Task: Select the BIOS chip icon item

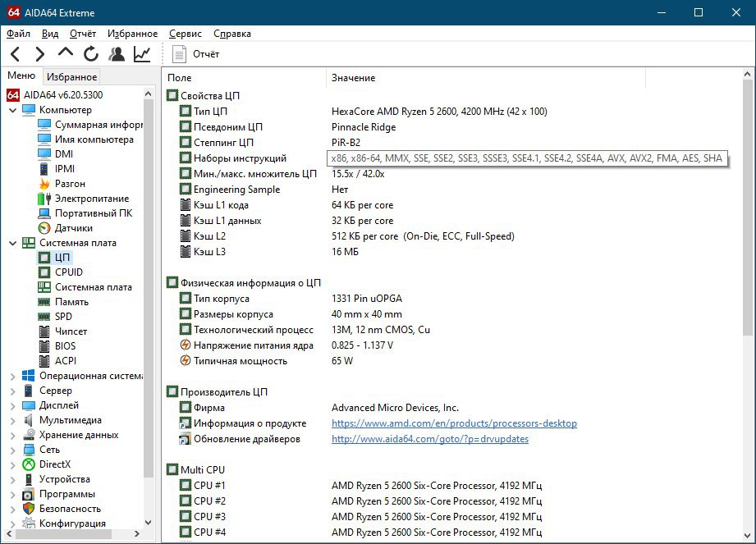Action: coord(44,346)
